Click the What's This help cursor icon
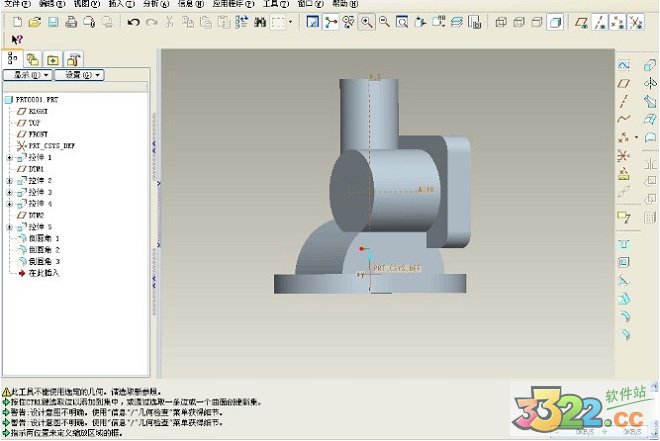660x441 pixels. click(17, 40)
